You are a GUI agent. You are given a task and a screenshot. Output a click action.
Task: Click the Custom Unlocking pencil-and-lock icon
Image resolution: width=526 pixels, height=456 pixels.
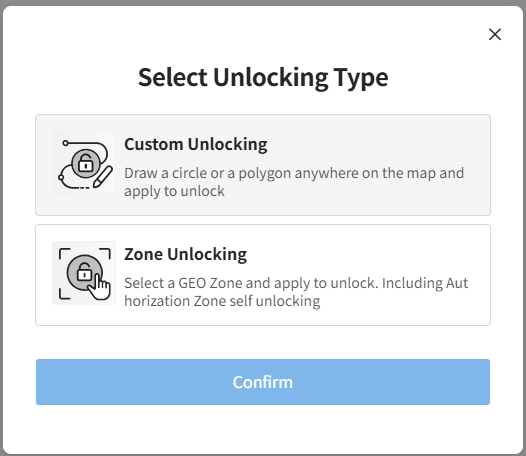coord(84,163)
